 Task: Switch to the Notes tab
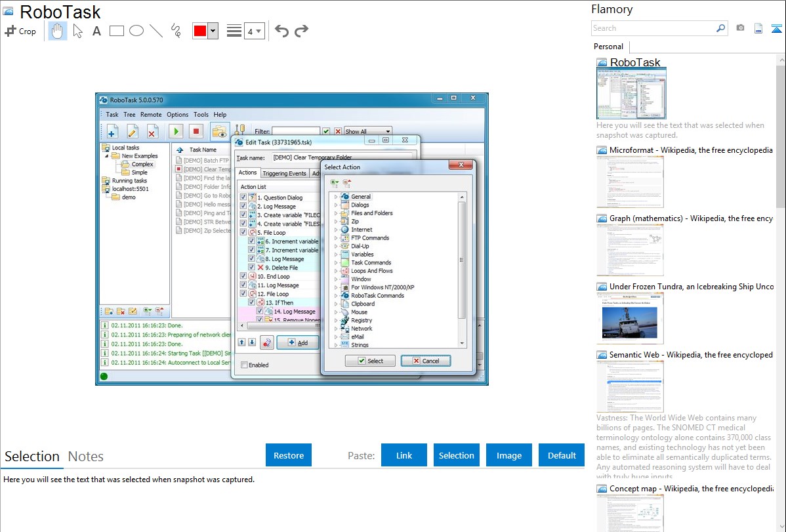click(x=86, y=457)
